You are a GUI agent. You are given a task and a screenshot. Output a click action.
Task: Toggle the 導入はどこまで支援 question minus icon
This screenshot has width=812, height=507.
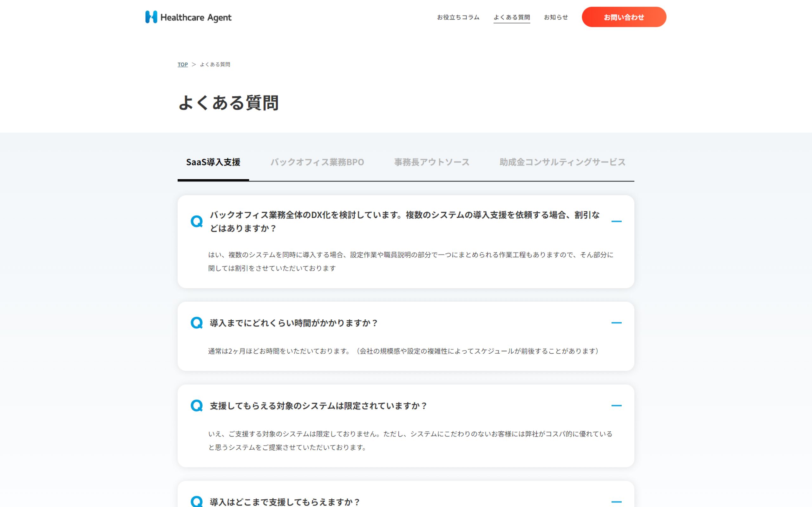[x=616, y=502]
